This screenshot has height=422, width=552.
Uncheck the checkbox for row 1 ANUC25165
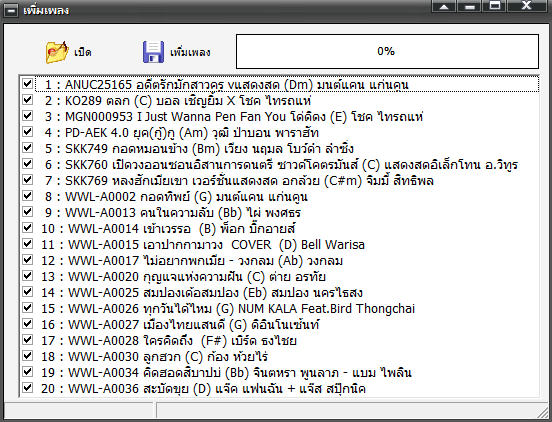pyautogui.click(x=27, y=84)
